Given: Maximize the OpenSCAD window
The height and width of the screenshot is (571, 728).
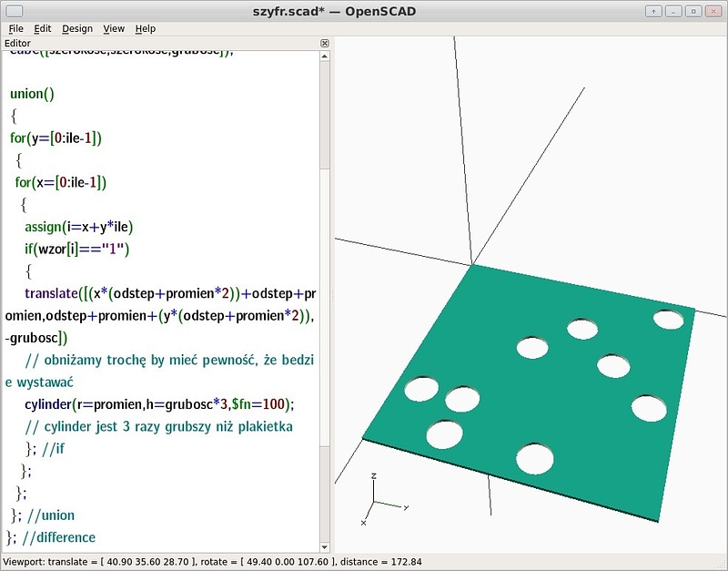Looking at the screenshot, I should click(693, 11).
